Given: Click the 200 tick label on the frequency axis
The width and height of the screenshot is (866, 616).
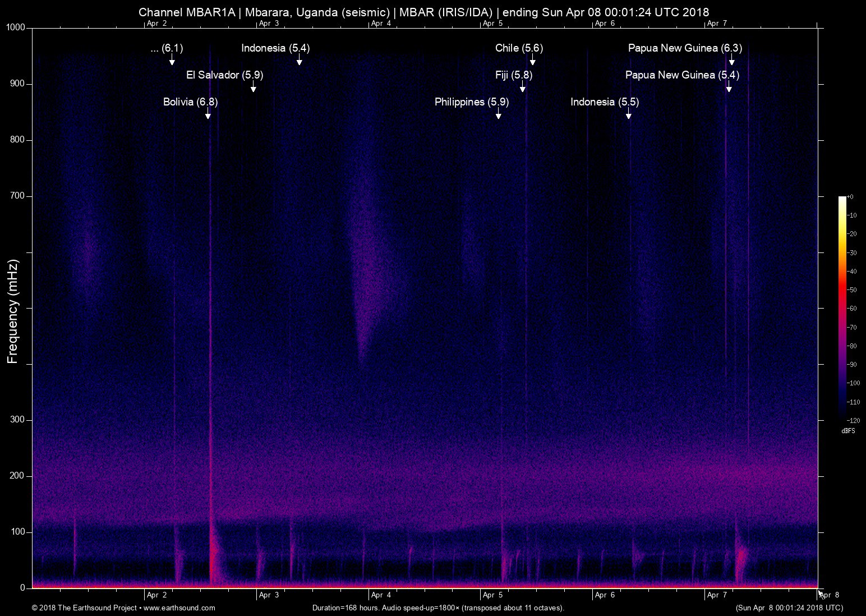Looking at the screenshot, I should point(18,476).
